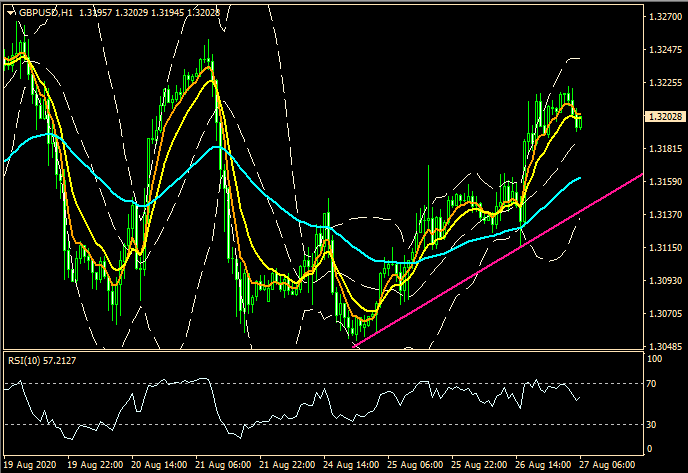The image size is (688, 473).
Task: Click the 1.32255 price axis label
Action: (662, 83)
